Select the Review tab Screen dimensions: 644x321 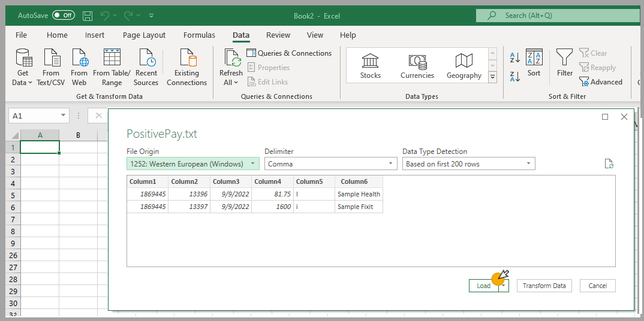click(x=278, y=35)
